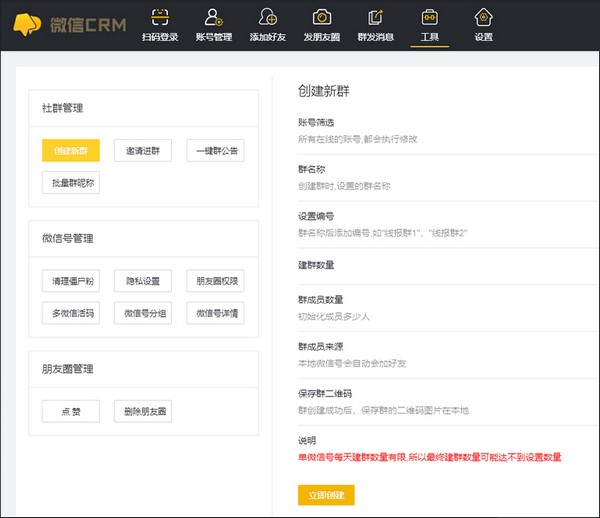Open the 邀请进群 tool
Screen dimensions: 600x518
click(143, 151)
